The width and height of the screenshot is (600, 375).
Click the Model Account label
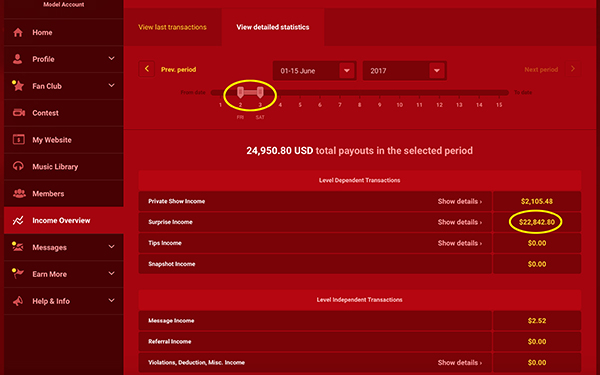click(64, 5)
